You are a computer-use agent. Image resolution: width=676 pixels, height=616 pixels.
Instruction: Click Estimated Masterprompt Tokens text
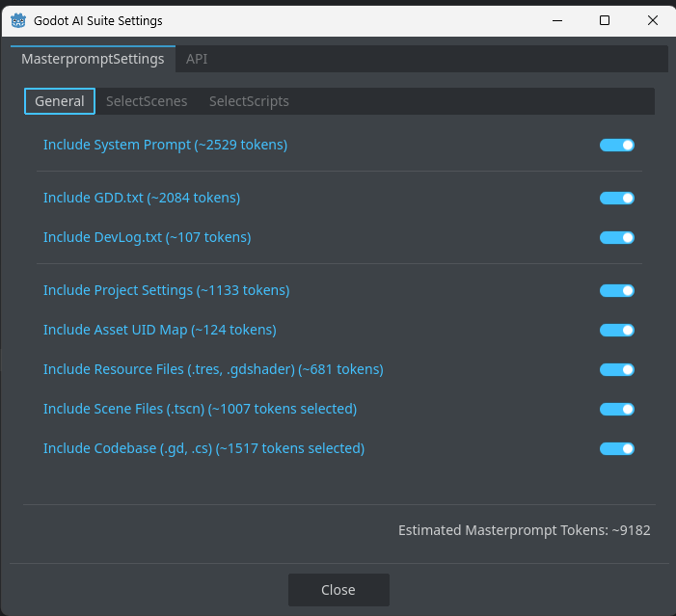(524, 530)
